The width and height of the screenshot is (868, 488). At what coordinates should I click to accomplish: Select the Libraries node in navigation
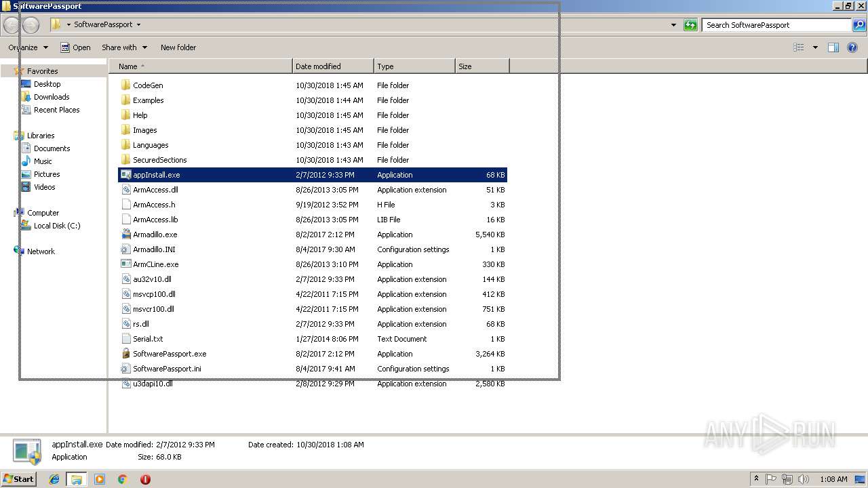tap(41, 136)
